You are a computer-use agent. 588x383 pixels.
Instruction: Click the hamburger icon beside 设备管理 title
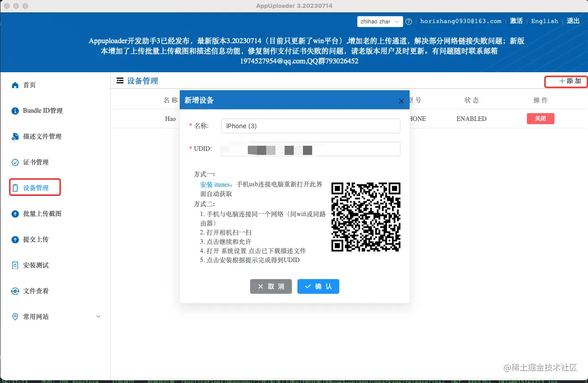click(120, 81)
